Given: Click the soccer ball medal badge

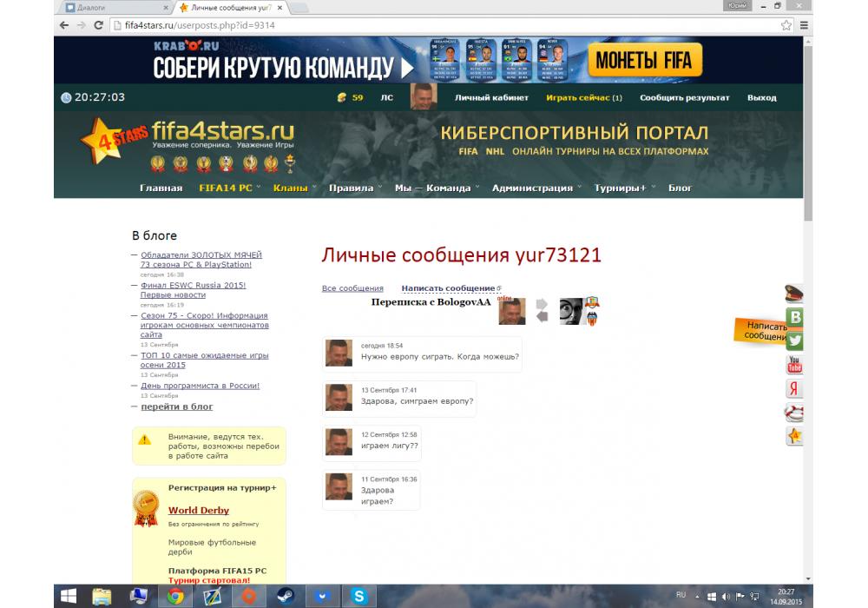Looking at the screenshot, I should point(226,163).
